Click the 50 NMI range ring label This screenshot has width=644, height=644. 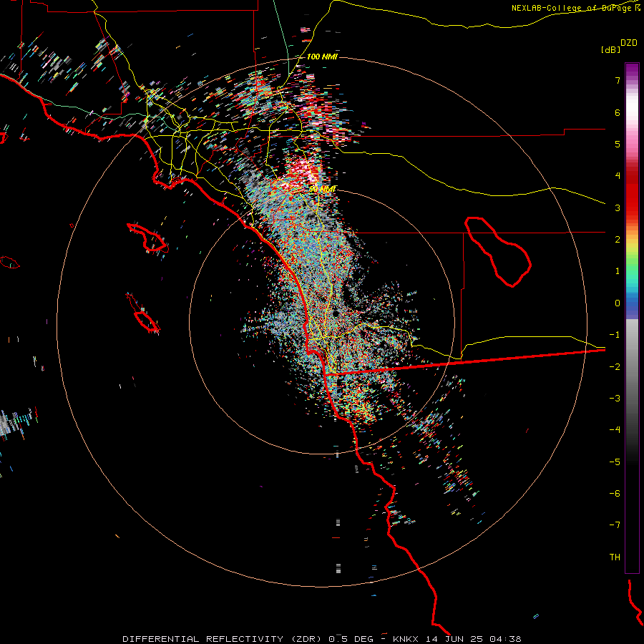pos(323,189)
